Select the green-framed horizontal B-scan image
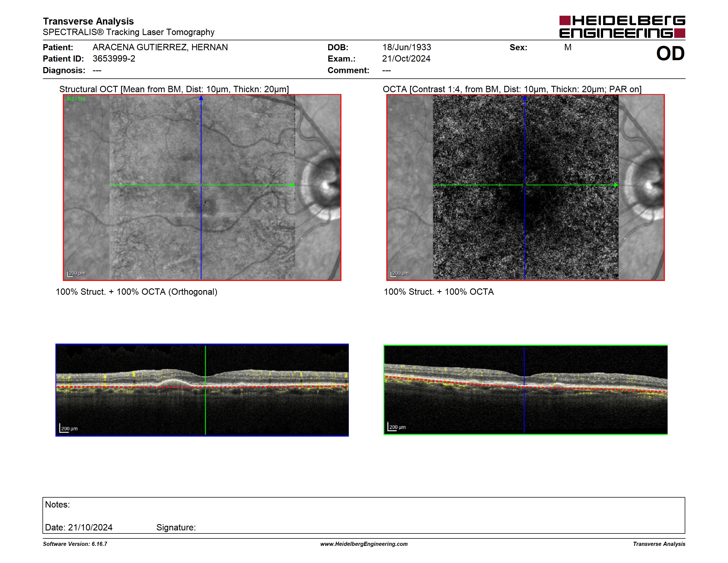The height and width of the screenshot is (563, 728). pyautogui.click(x=525, y=390)
